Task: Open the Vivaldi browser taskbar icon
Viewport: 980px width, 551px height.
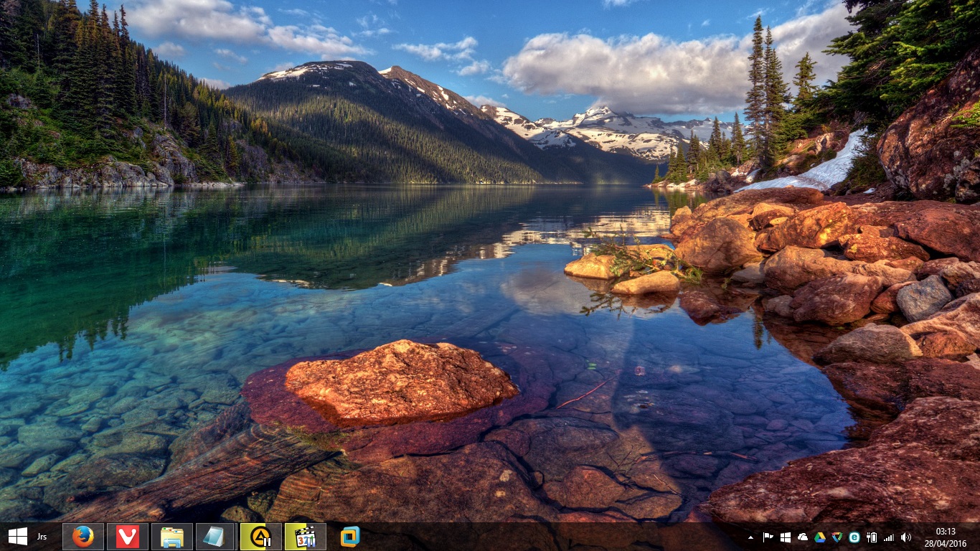Action: coord(128,537)
